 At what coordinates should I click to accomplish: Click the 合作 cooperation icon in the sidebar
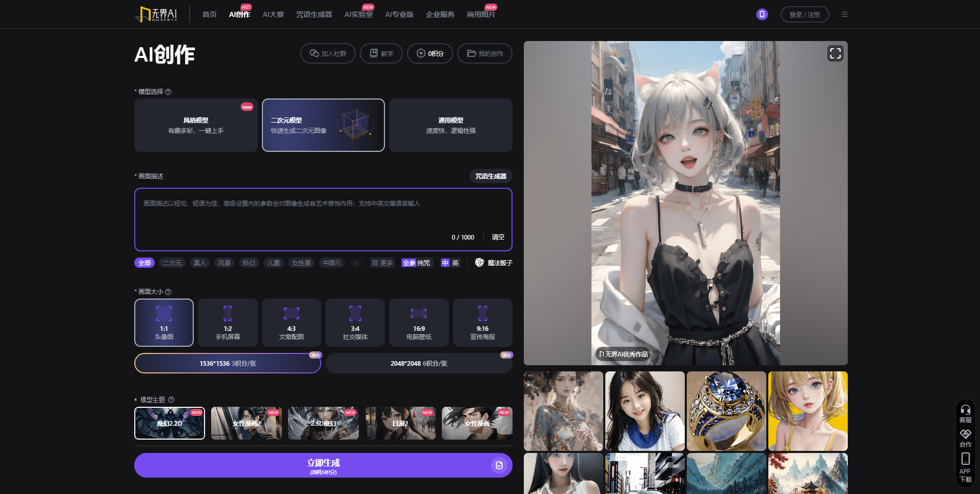(965, 435)
